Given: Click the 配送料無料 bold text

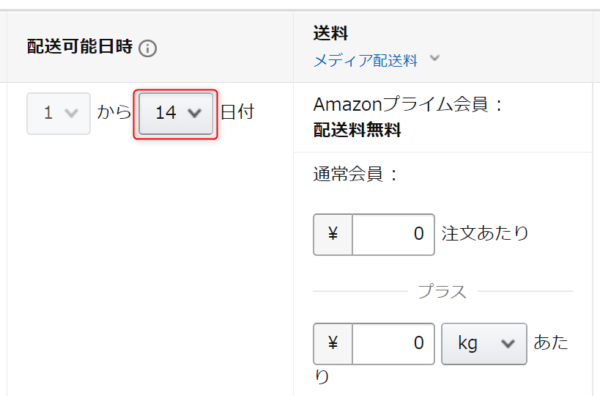Looking at the screenshot, I should [357, 130].
